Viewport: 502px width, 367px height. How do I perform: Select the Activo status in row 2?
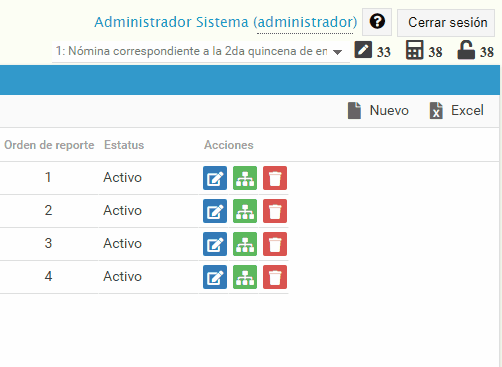(x=122, y=210)
